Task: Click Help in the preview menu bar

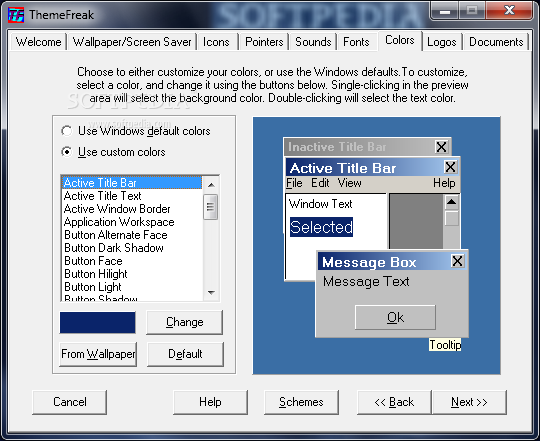Action: pos(444,183)
